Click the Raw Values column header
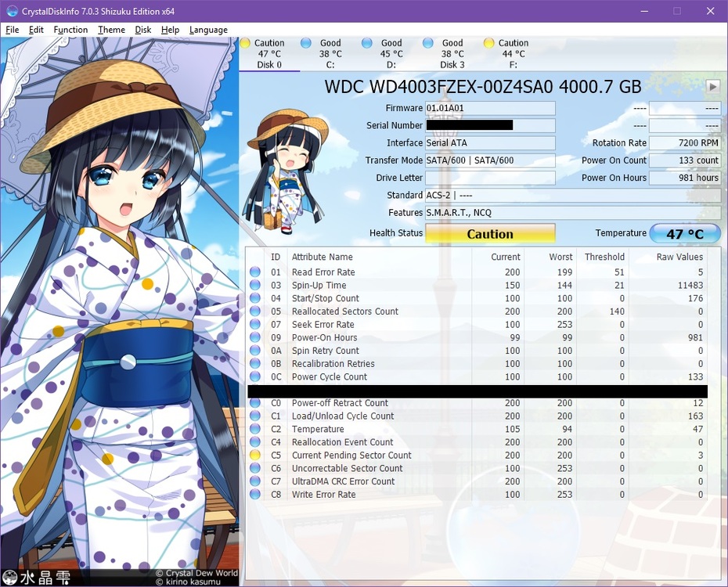 (679, 257)
